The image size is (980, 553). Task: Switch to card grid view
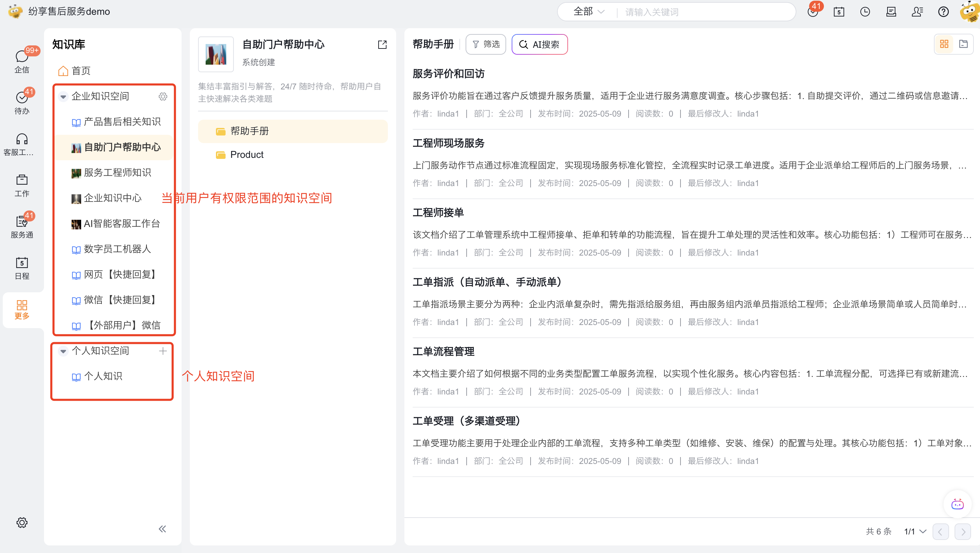point(944,44)
